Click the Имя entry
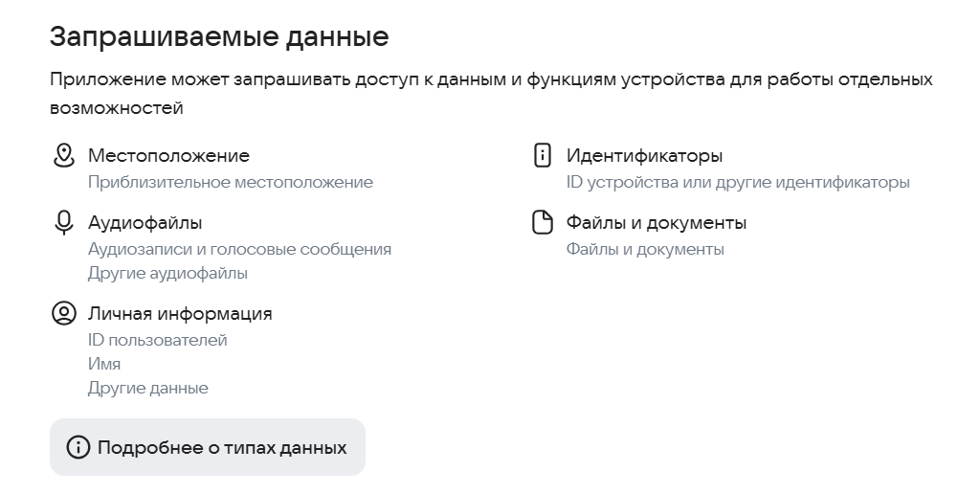The image size is (980, 494). coord(104,364)
